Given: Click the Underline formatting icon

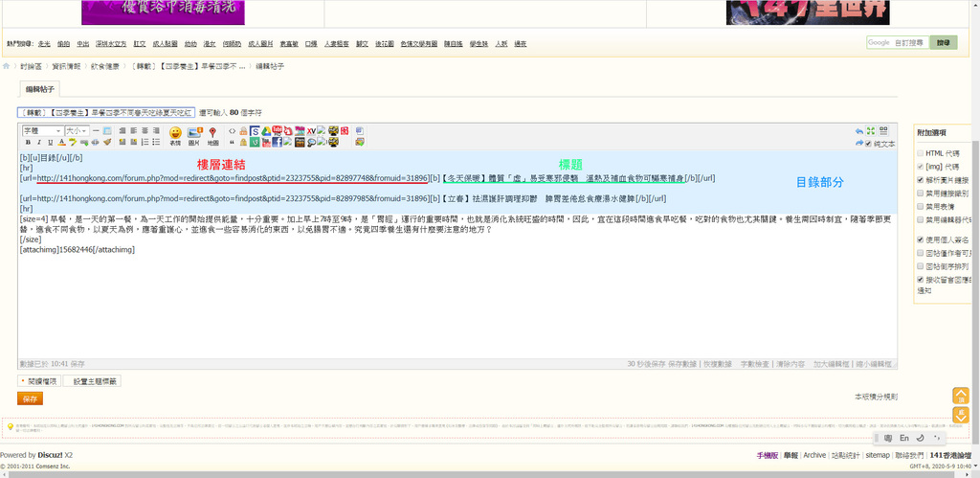Looking at the screenshot, I should click(50, 143).
